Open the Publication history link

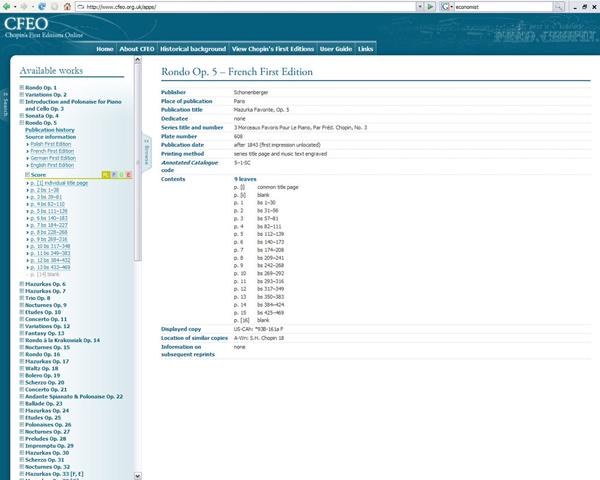coord(50,130)
